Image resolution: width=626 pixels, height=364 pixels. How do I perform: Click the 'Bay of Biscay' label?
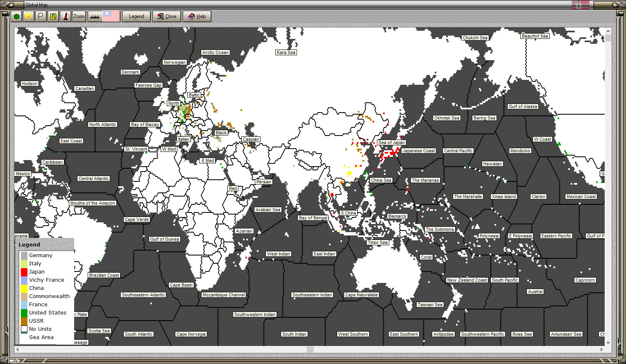click(145, 124)
